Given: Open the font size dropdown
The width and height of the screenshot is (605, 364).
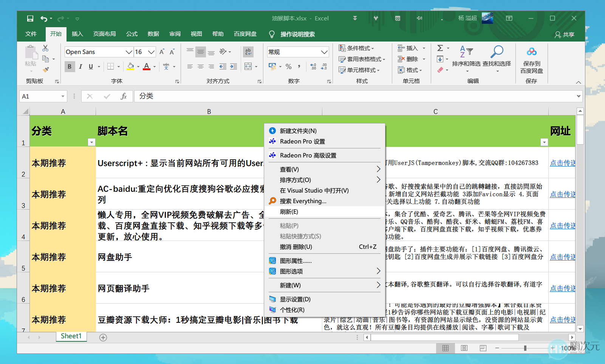Looking at the screenshot, I should [151, 52].
